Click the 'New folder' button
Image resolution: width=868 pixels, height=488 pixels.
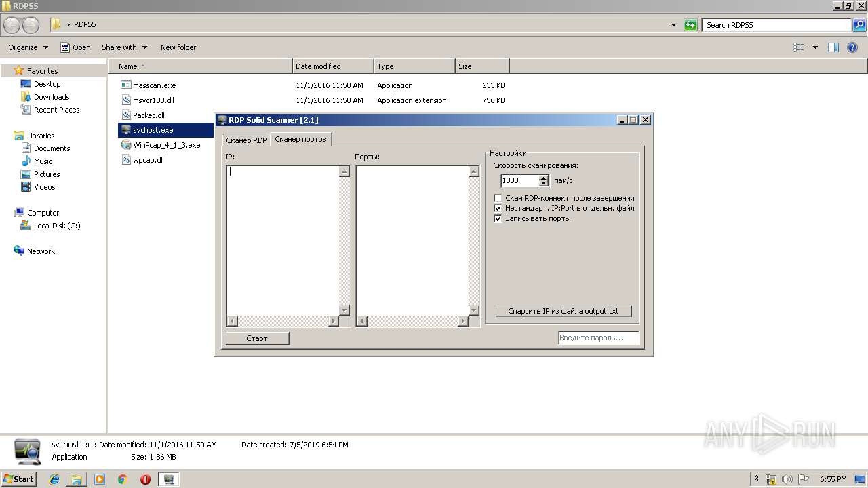178,47
